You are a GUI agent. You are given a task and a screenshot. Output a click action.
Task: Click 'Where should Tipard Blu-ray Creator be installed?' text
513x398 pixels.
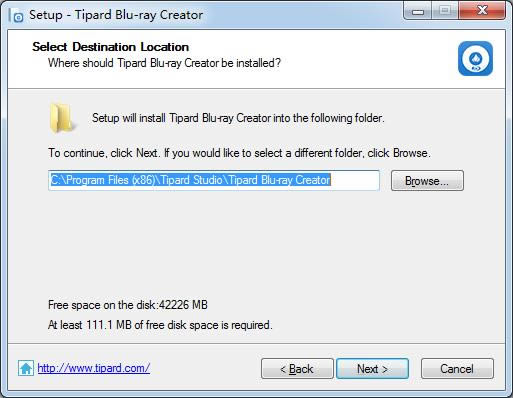(x=164, y=63)
